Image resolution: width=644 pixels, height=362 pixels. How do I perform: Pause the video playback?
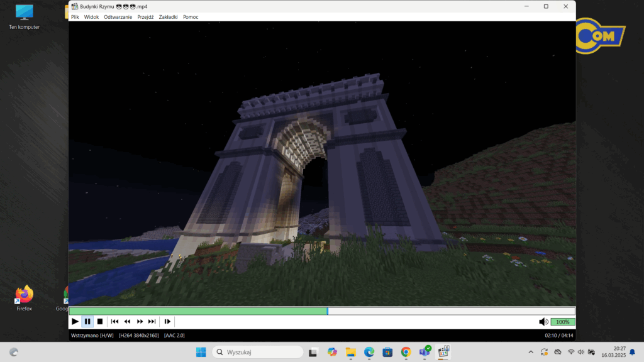(87, 322)
